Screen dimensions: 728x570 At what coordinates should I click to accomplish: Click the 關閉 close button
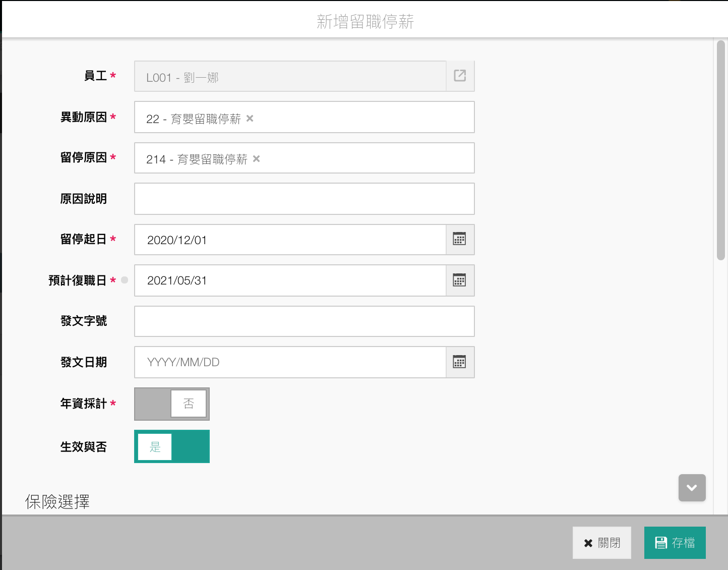[x=601, y=543]
